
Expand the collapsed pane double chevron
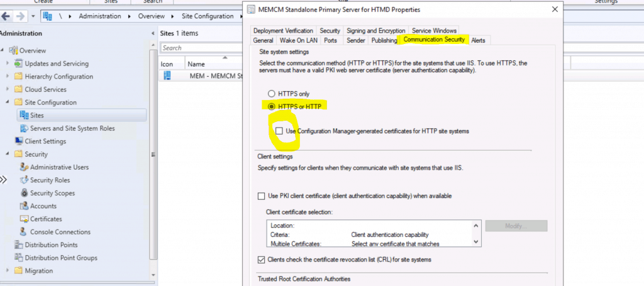click(x=3, y=180)
